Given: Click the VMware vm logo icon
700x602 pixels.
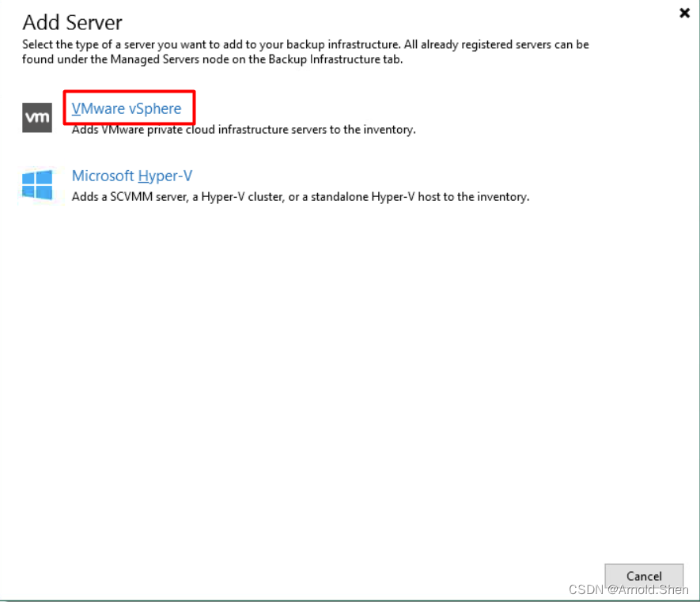Looking at the screenshot, I should pos(37,117).
